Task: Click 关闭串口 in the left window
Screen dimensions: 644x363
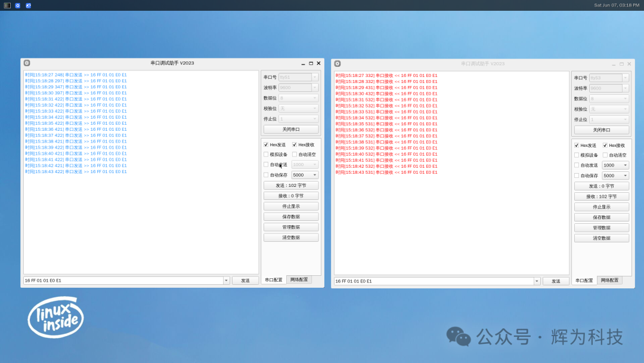Action: (x=290, y=129)
